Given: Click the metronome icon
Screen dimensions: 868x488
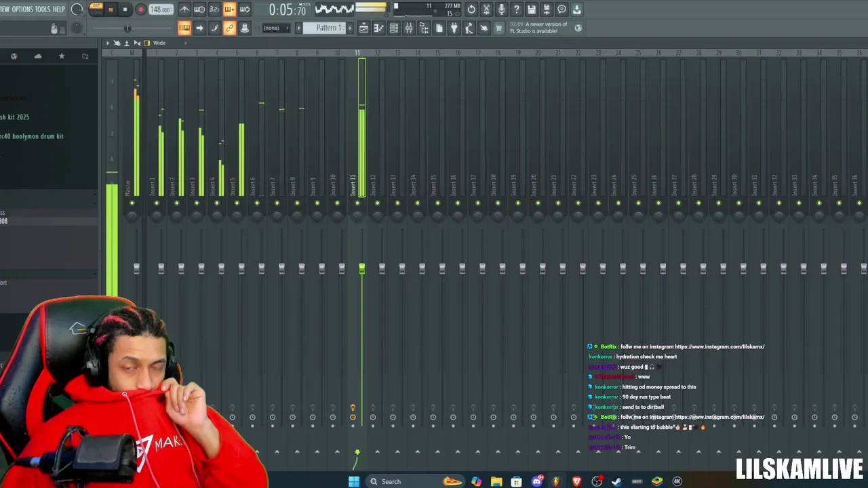Looking at the screenshot, I should tap(184, 9).
